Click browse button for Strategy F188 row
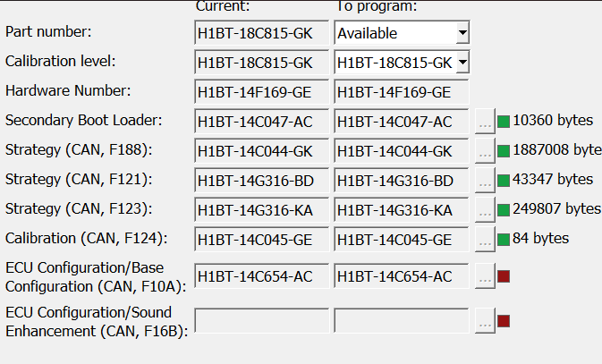Screen dimensions: 602x364 (484, 151)
